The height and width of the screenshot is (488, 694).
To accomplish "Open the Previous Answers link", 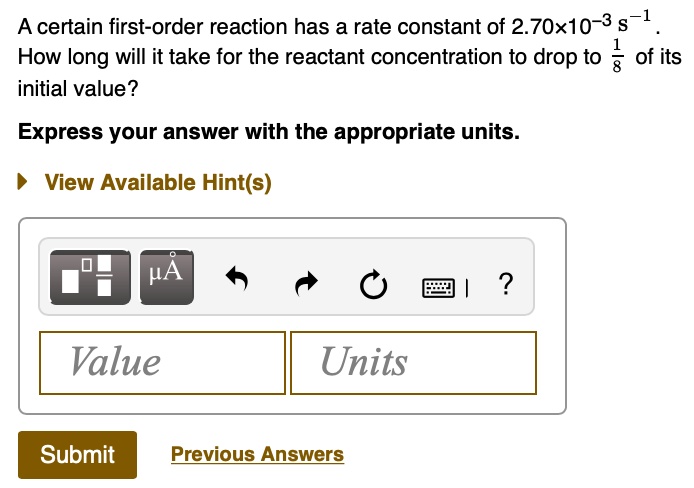I will pos(257,454).
